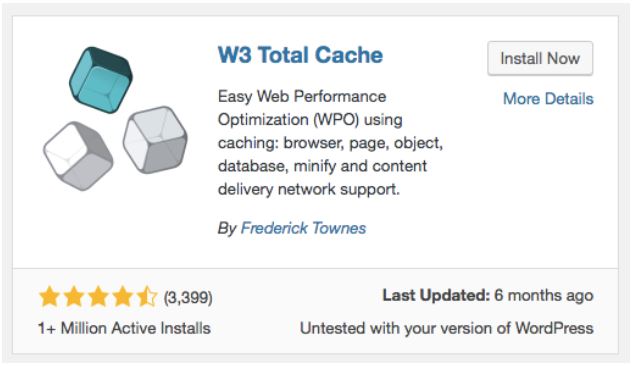
Task: Click the Install Now button
Action: 540,59
